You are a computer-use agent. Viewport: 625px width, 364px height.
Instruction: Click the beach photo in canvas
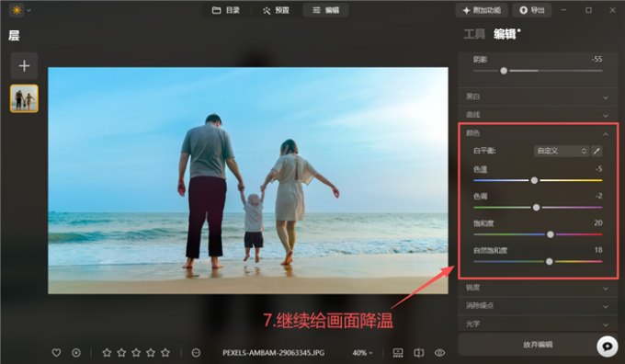(x=248, y=180)
